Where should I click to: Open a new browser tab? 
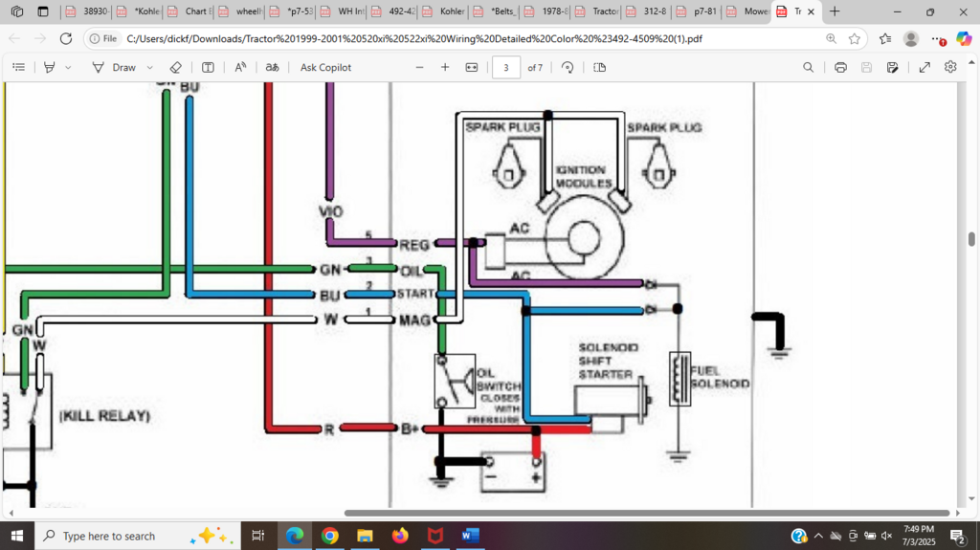coord(835,11)
